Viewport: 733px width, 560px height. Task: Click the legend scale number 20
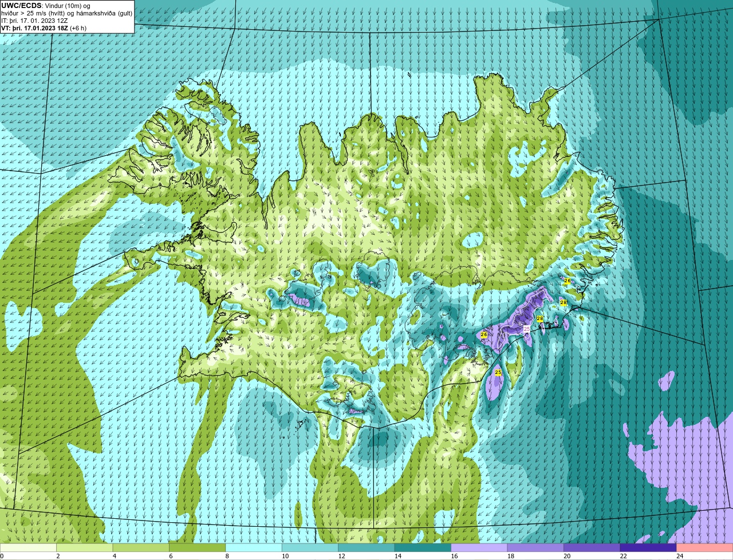click(567, 556)
